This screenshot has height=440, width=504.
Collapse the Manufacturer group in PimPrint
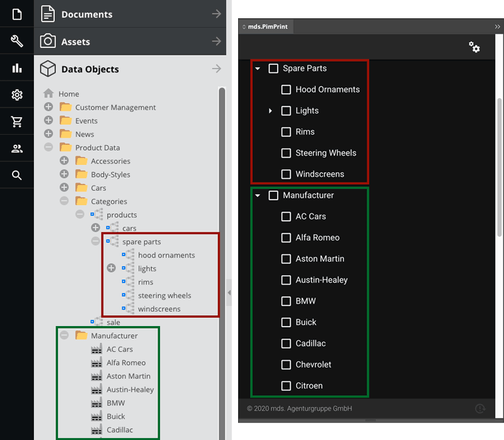pos(258,195)
